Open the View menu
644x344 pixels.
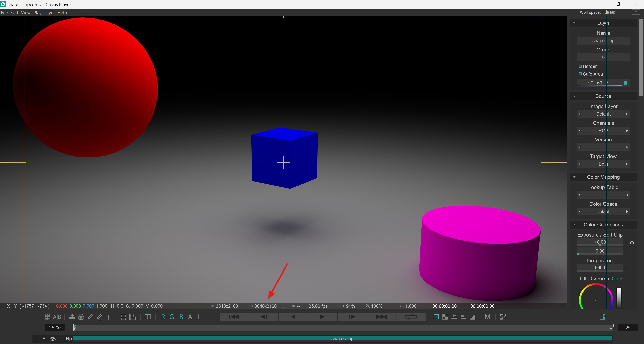(x=26, y=12)
